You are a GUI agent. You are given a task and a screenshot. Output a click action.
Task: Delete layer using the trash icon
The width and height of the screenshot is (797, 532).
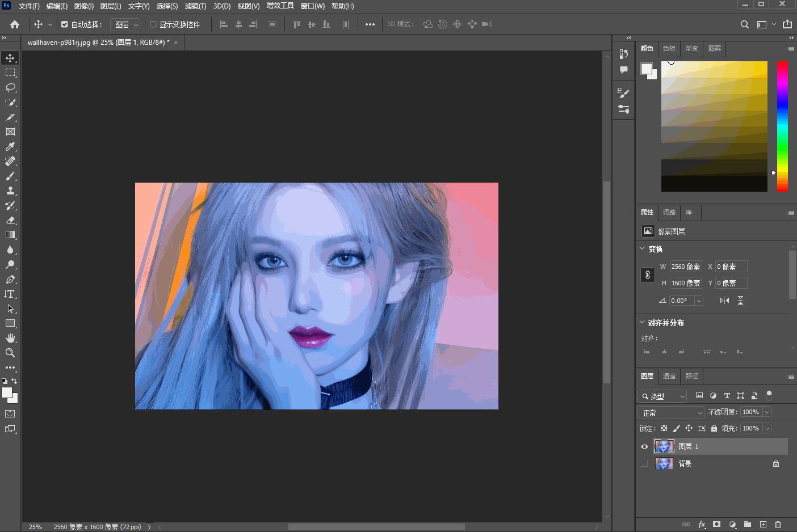778,525
